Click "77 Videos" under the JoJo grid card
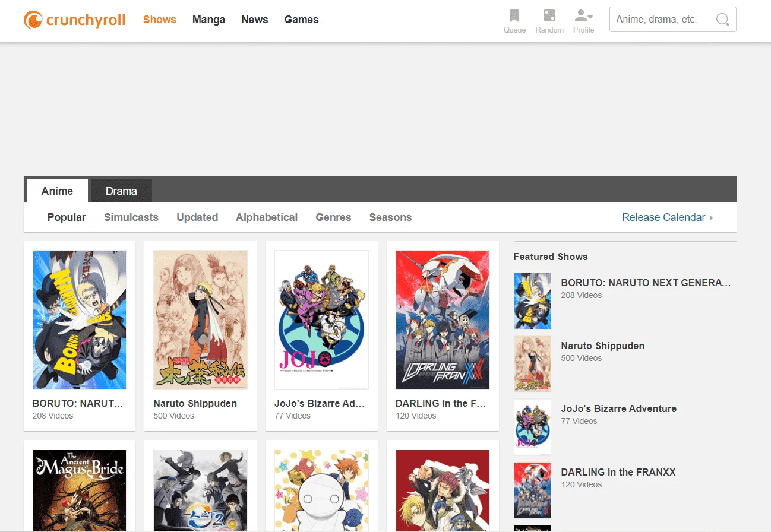Viewport: 771px width, 532px height. pyautogui.click(x=292, y=416)
